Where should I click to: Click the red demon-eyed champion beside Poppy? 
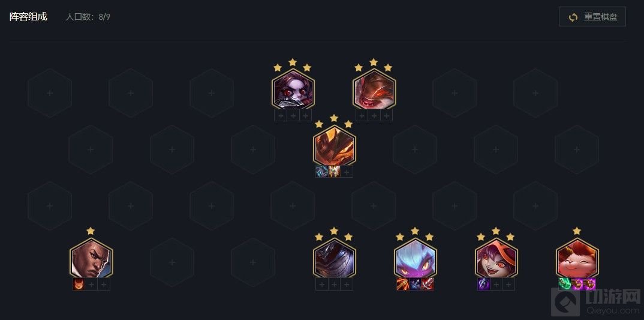click(x=374, y=89)
